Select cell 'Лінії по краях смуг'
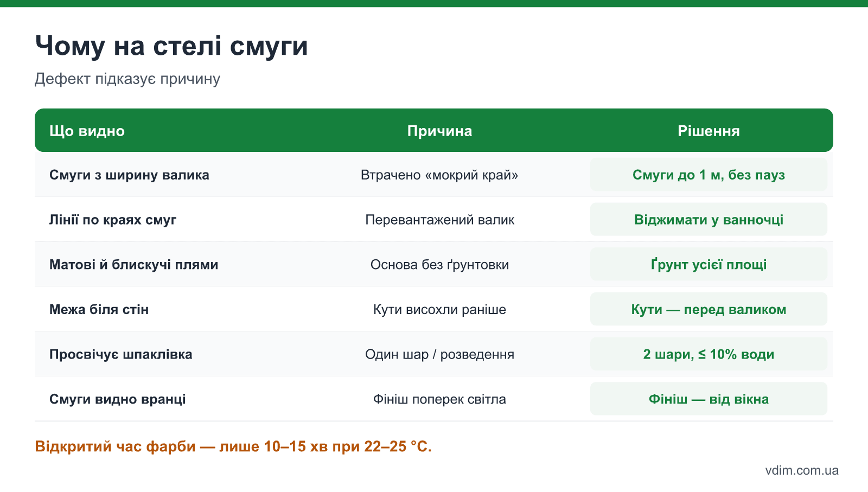The height and width of the screenshot is (492, 868). click(x=113, y=220)
